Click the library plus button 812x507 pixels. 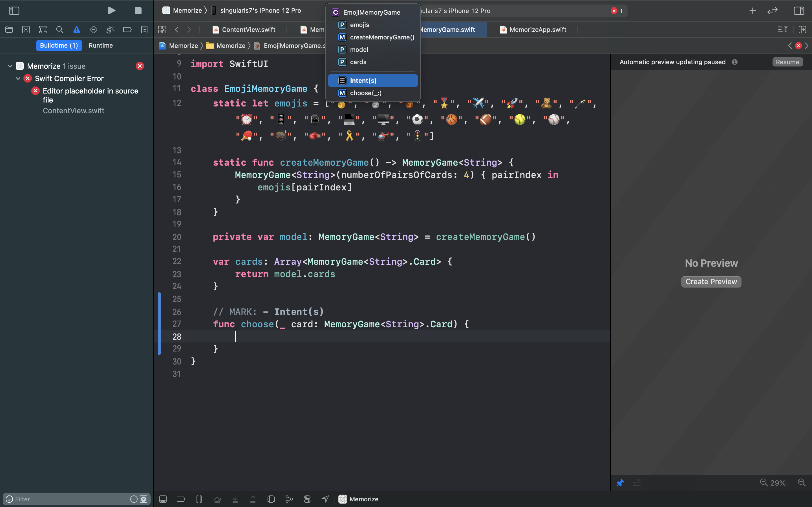pos(753,11)
